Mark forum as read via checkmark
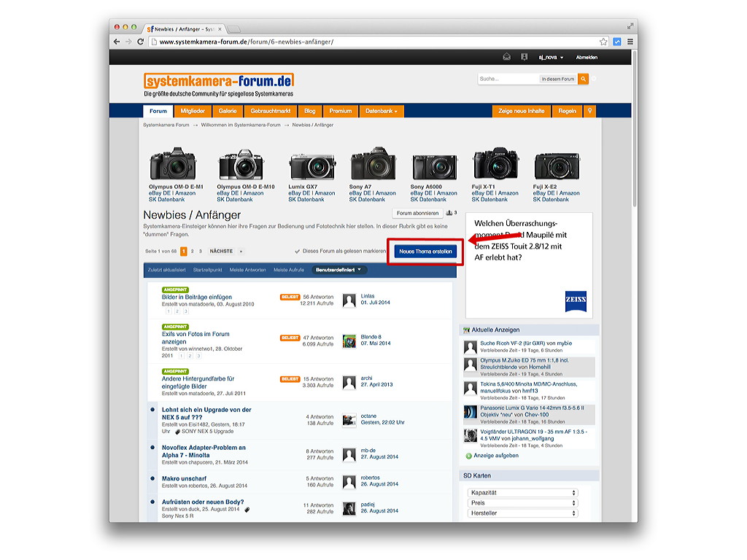 click(297, 252)
